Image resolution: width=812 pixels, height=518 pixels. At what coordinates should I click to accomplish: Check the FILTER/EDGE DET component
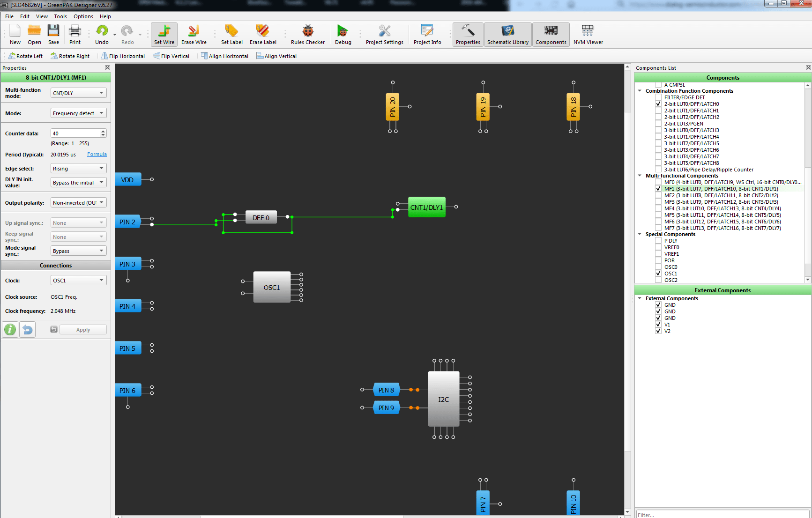[658, 97]
